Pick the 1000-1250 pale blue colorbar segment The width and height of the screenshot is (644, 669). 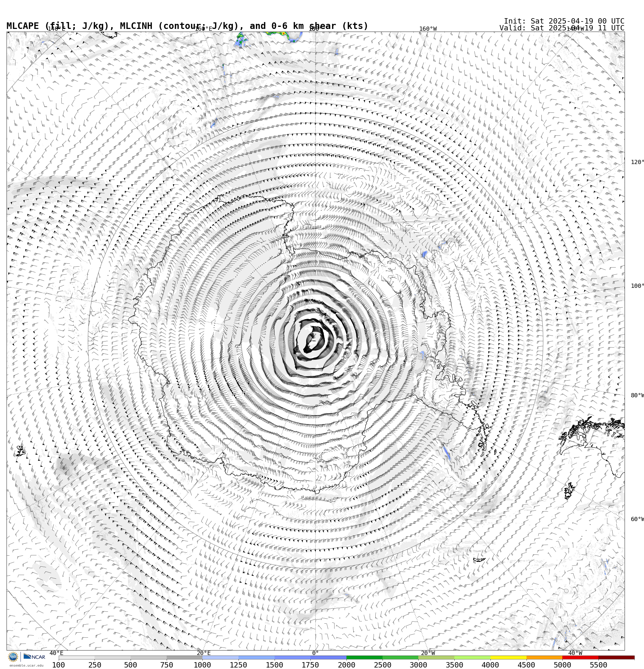220,657
